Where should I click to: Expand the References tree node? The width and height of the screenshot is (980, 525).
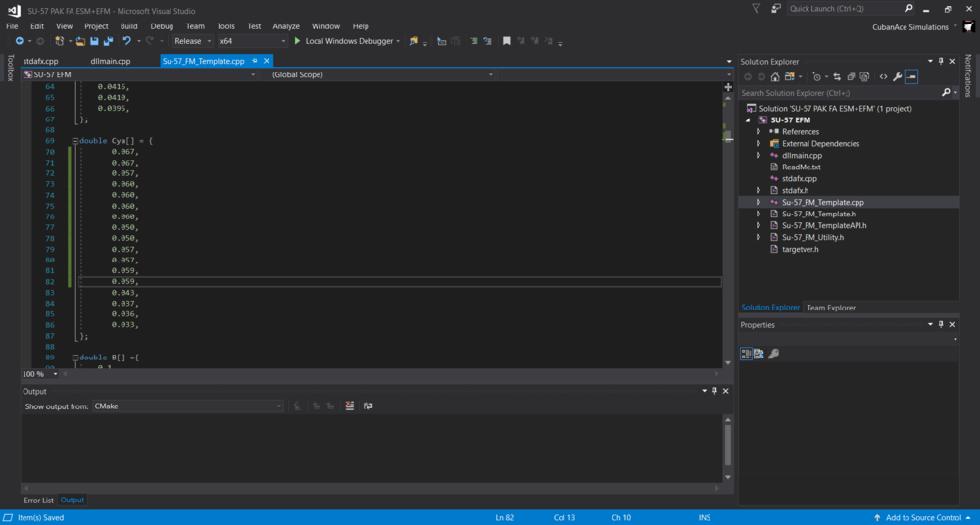[759, 132]
